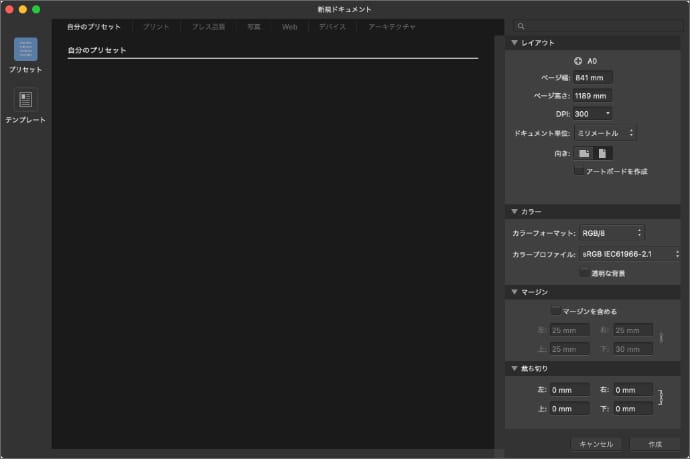Collapse the レイアウト section
This screenshot has height=459, width=690.
pyautogui.click(x=514, y=43)
